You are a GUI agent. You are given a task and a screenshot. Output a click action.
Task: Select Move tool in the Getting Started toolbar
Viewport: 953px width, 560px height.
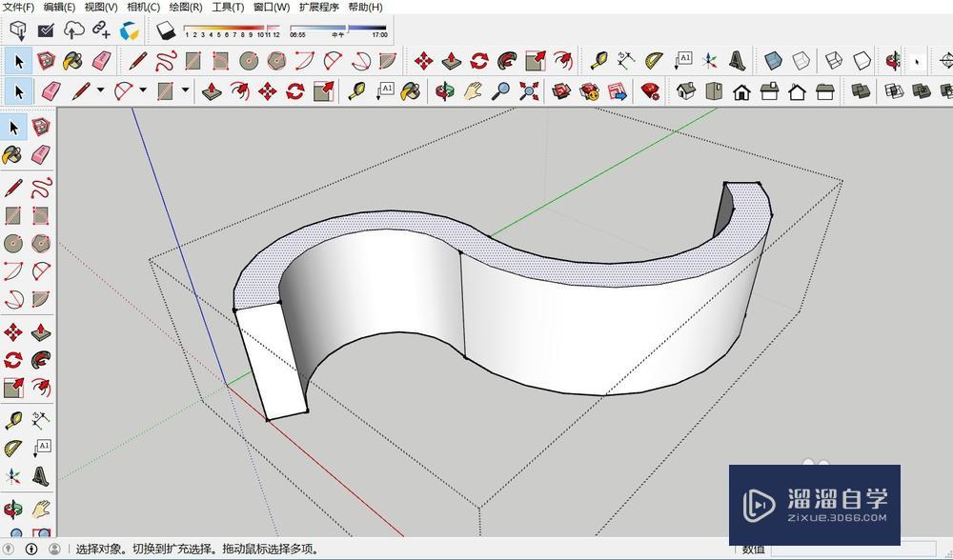point(268,91)
